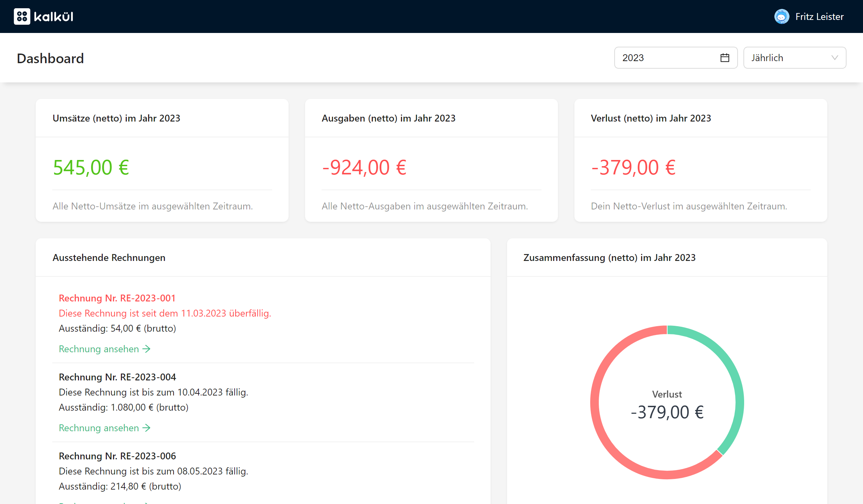Image resolution: width=863 pixels, height=504 pixels.
Task: Click the -924,00 € expenses figure
Action: 364,168
